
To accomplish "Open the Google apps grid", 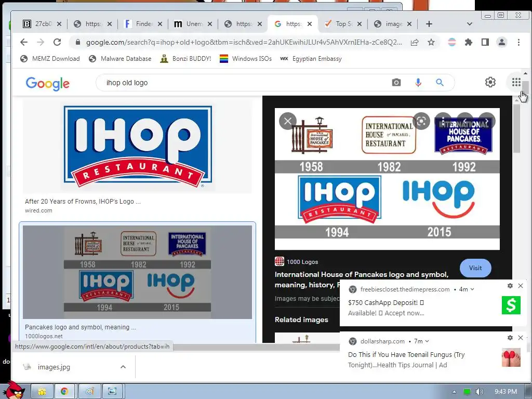I will [x=516, y=82].
